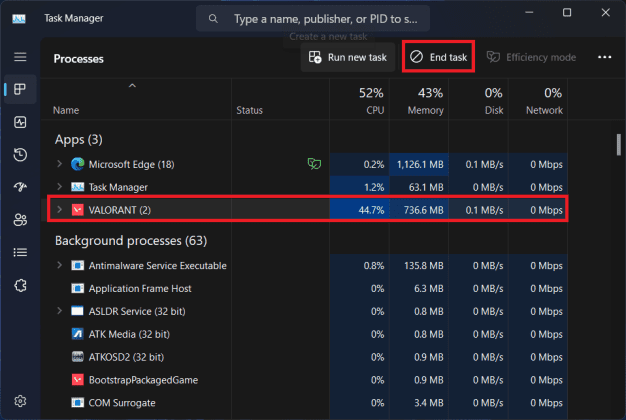Click the VALORANT app icon
Viewport: 626px width, 420px height.
[x=78, y=209]
